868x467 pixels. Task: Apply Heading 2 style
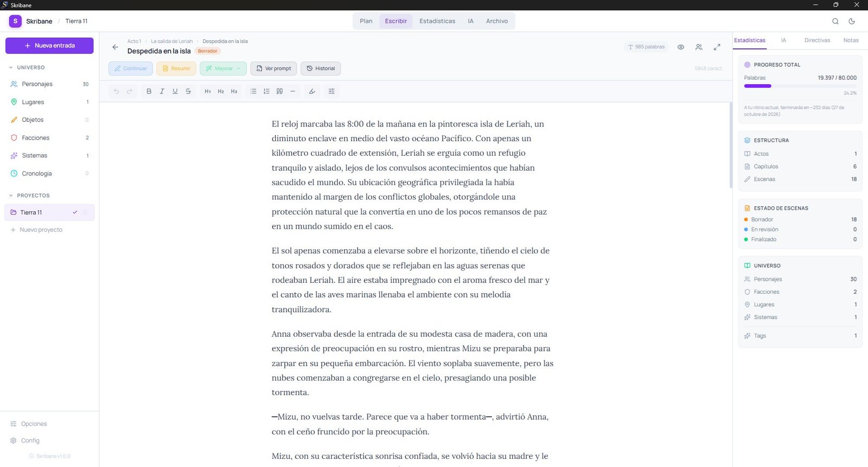[221, 91]
